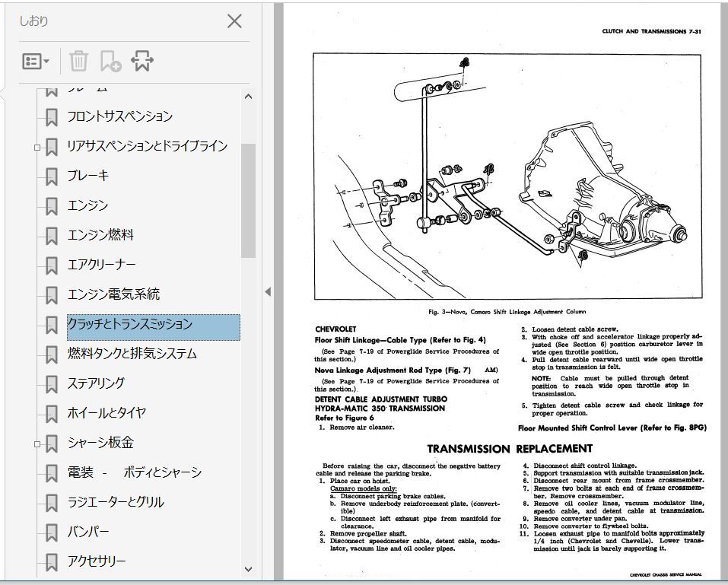Select バンパー bookmark
The height and width of the screenshot is (585, 728).
pyautogui.click(x=87, y=532)
